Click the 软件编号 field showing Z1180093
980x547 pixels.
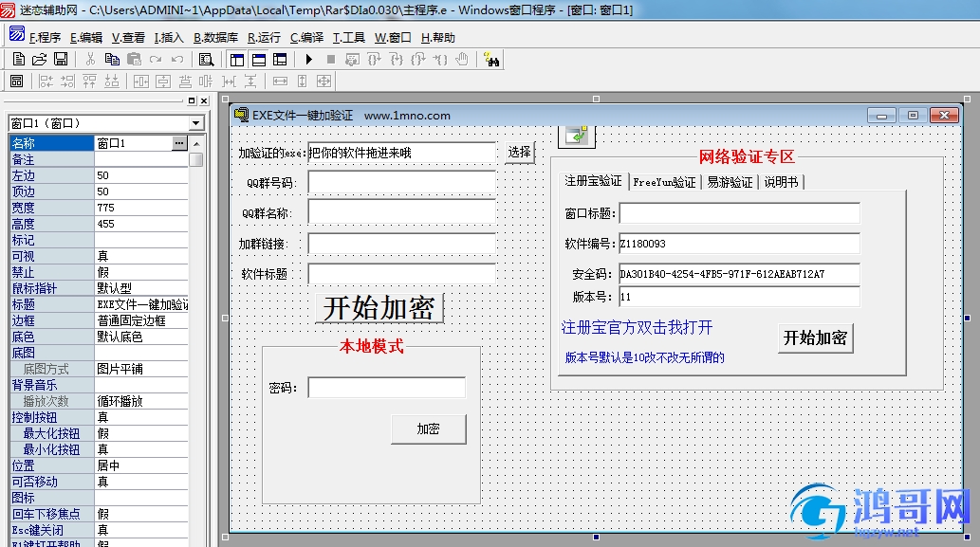(x=739, y=244)
